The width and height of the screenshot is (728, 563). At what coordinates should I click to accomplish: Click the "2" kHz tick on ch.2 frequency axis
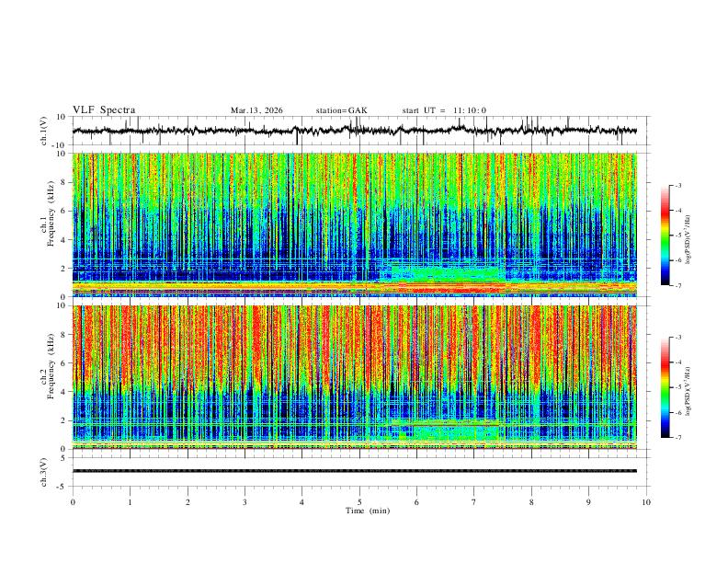point(63,420)
